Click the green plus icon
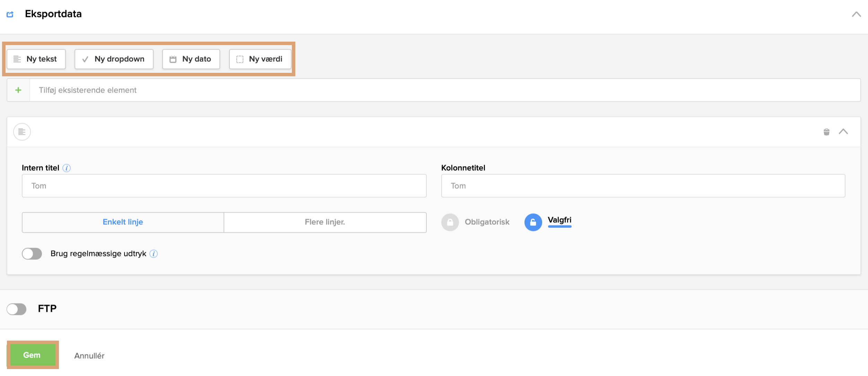The width and height of the screenshot is (868, 376). coord(18,90)
